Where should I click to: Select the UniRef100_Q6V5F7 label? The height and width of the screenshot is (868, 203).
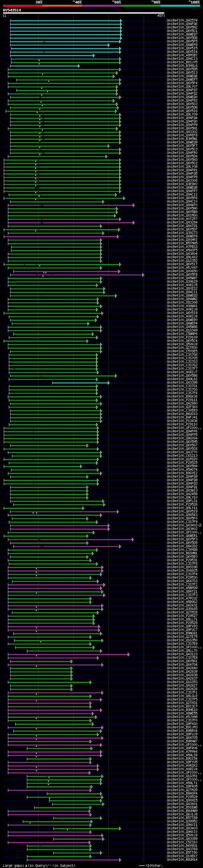coord(182,146)
